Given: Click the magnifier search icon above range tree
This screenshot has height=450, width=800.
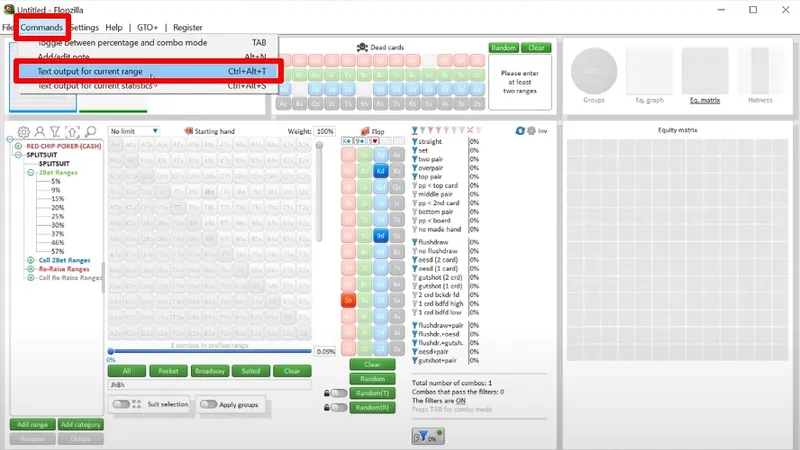Looking at the screenshot, I should click(x=90, y=132).
